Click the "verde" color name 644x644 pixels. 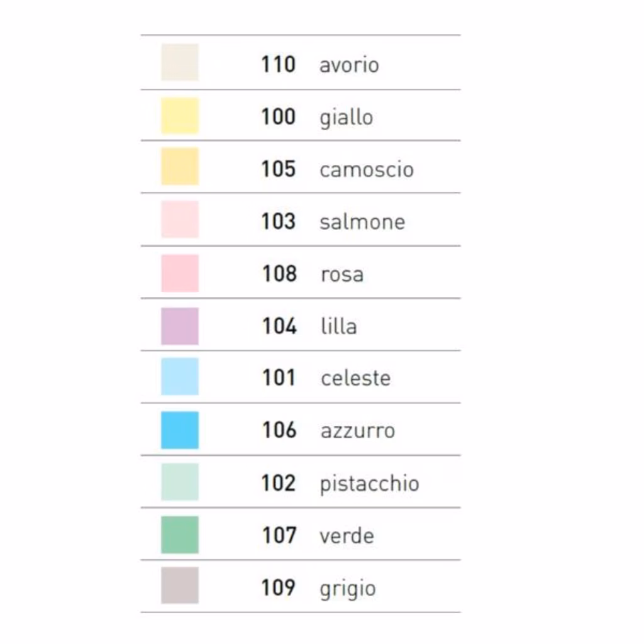pos(347,536)
